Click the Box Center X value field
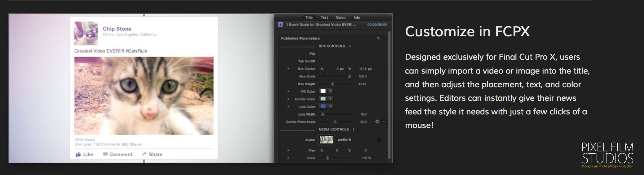The image size is (644, 175). point(340,69)
